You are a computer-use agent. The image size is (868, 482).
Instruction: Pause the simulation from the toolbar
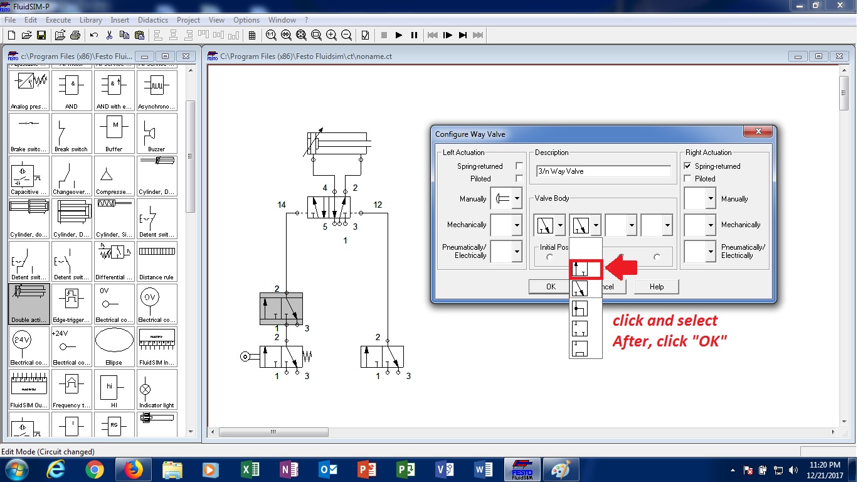click(x=414, y=35)
